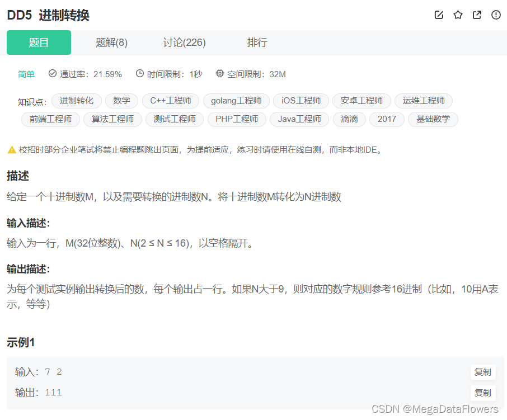Screen dimensions: 507x420
Task: Switch to the 排行 tab
Action: click(257, 43)
